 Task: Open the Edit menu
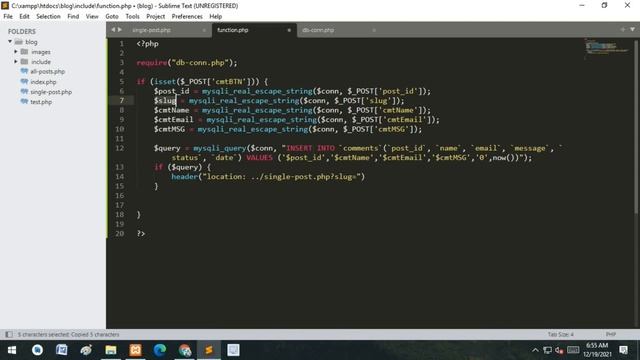(24, 16)
